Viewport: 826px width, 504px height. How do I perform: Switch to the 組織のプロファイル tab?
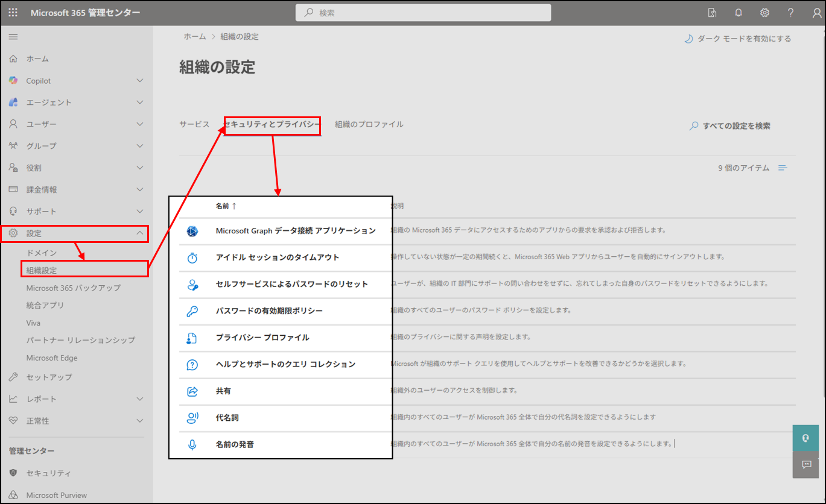369,124
